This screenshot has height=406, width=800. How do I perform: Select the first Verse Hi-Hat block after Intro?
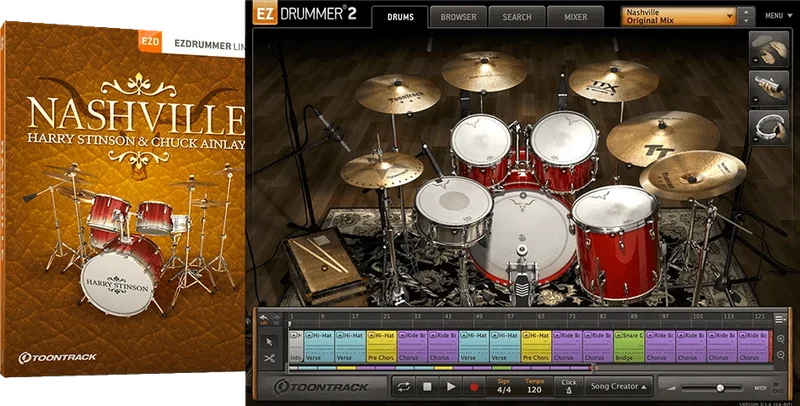coord(319,346)
